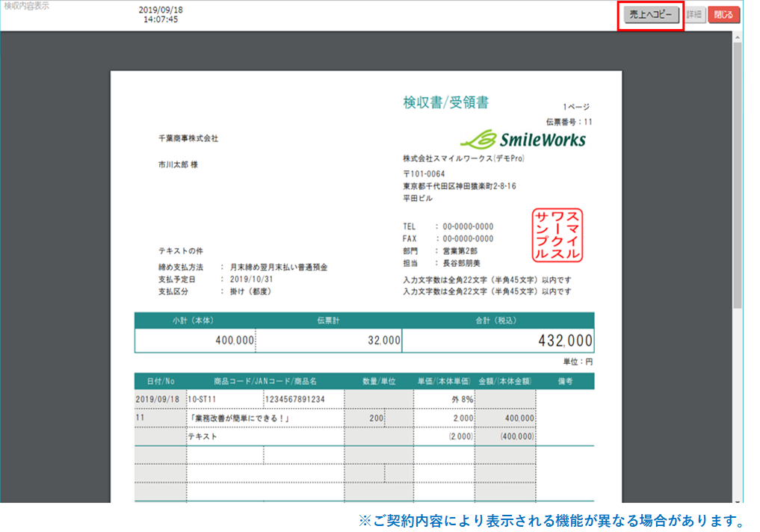This screenshot has height=532, width=760.
Task: Click the customer name 千葉商事株式会社
Action: tap(188, 138)
